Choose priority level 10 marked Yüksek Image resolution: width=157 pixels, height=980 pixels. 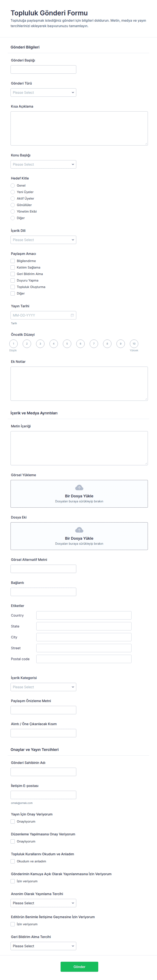(x=134, y=344)
